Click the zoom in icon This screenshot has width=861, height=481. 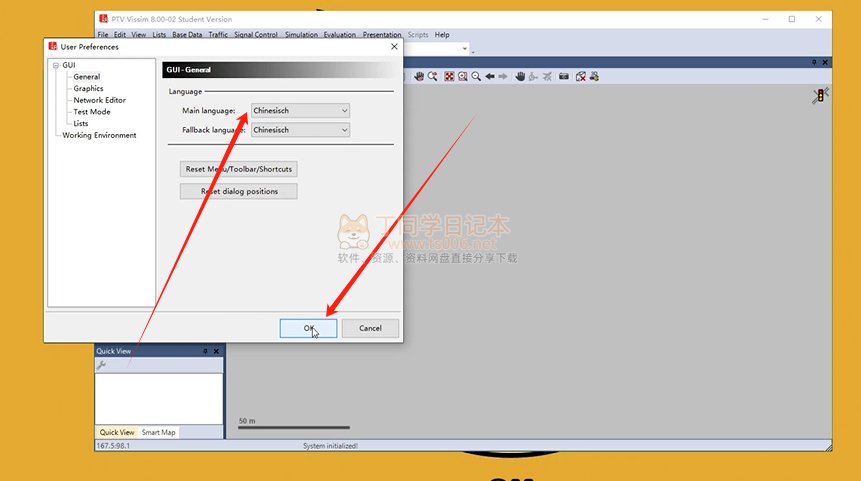(463, 76)
